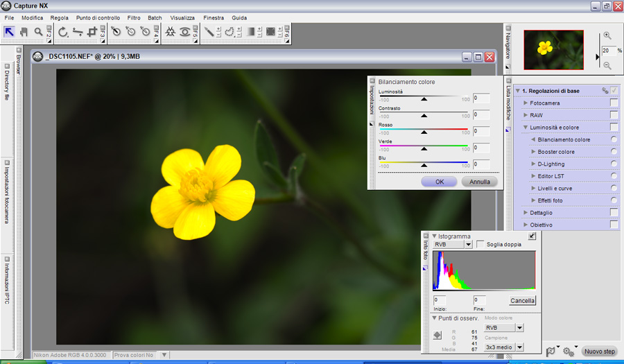This screenshot has height=364, width=624.
Task: Click Annulla in Bilanciamento colore dialog
Action: pos(480,182)
